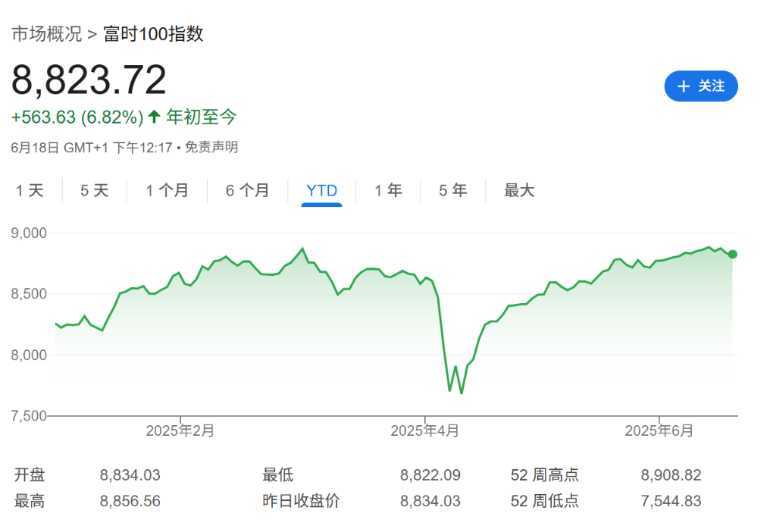Click the 9,000 y-axis label
776x532 pixels.
click(29, 233)
